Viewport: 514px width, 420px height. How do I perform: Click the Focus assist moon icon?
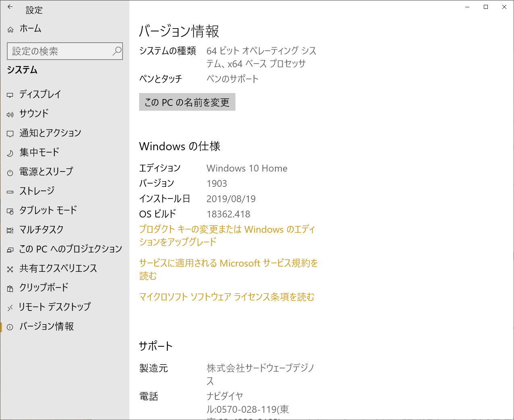coord(10,153)
